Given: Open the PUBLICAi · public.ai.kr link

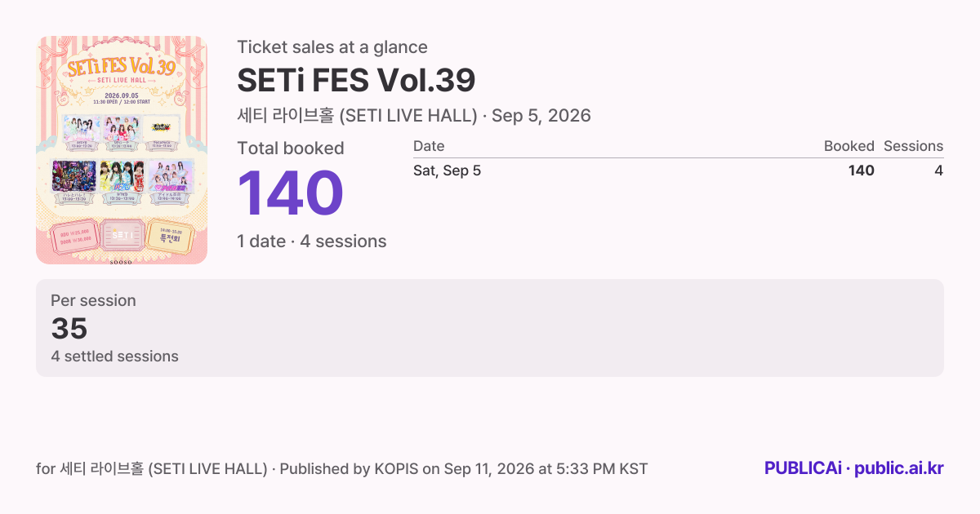Looking at the screenshot, I should pyautogui.click(x=853, y=468).
